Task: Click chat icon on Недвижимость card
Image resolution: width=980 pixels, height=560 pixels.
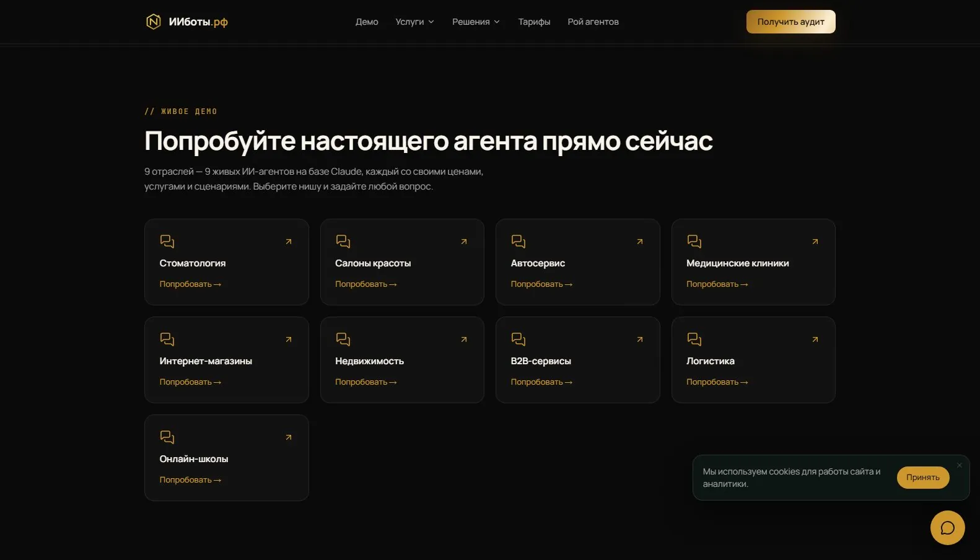Action: click(343, 339)
